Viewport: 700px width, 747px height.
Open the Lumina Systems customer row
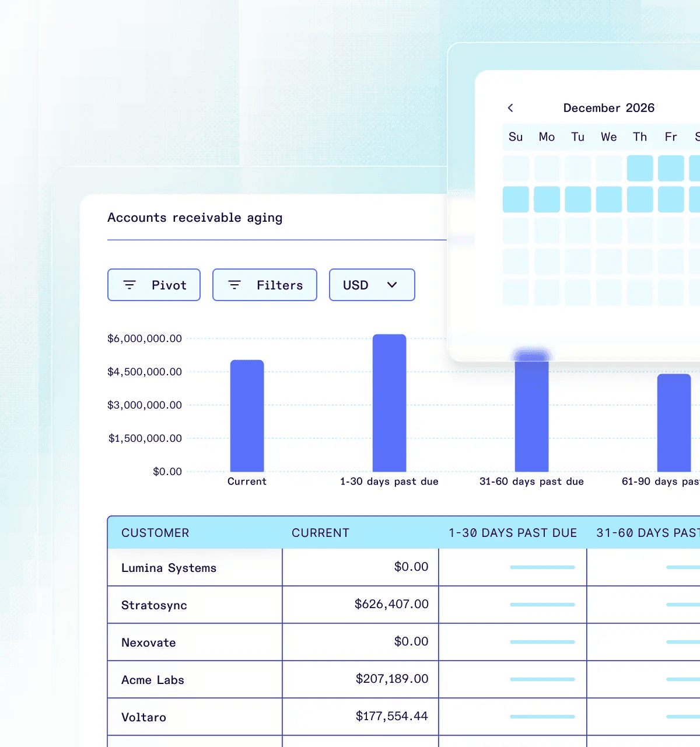[169, 568]
